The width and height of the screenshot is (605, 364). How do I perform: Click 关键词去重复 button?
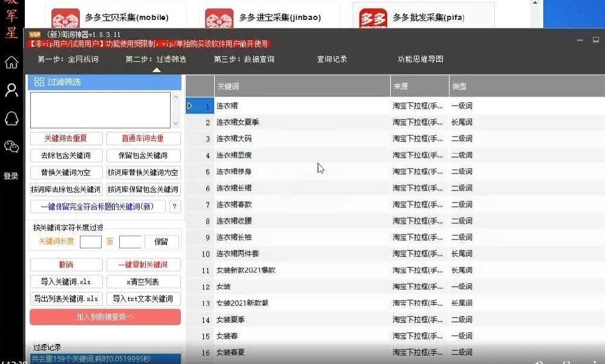[66, 138]
